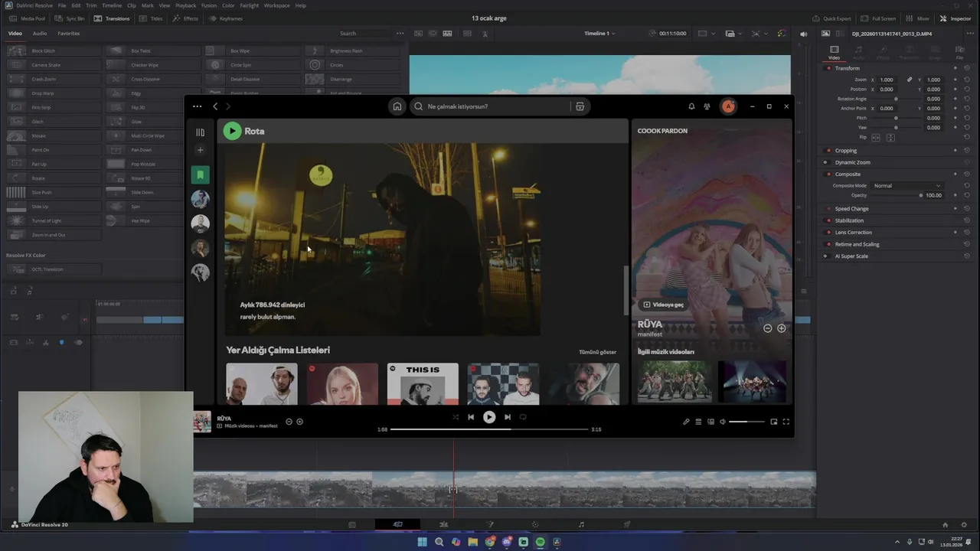Screen dimensions: 980x551
Task: Mute Spotify with the volume icon
Action: [723, 422]
